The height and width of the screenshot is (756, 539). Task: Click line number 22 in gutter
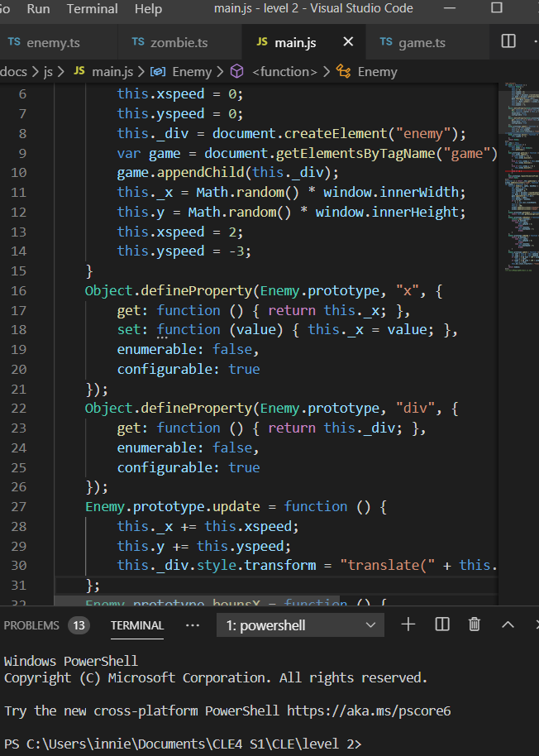(18, 409)
